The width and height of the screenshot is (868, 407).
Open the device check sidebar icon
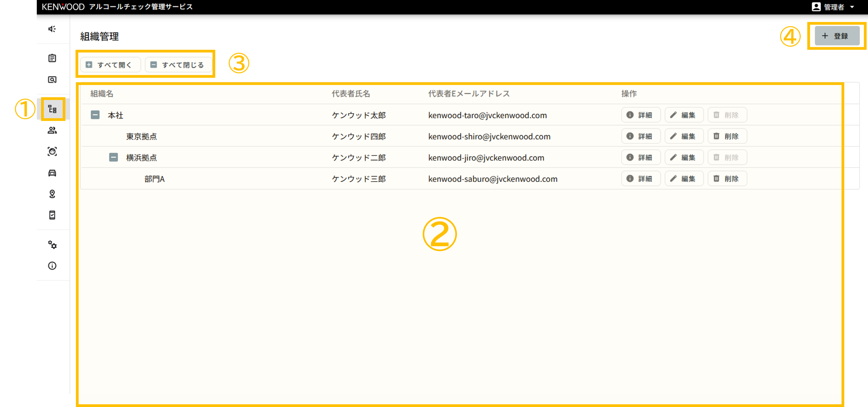click(52, 215)
